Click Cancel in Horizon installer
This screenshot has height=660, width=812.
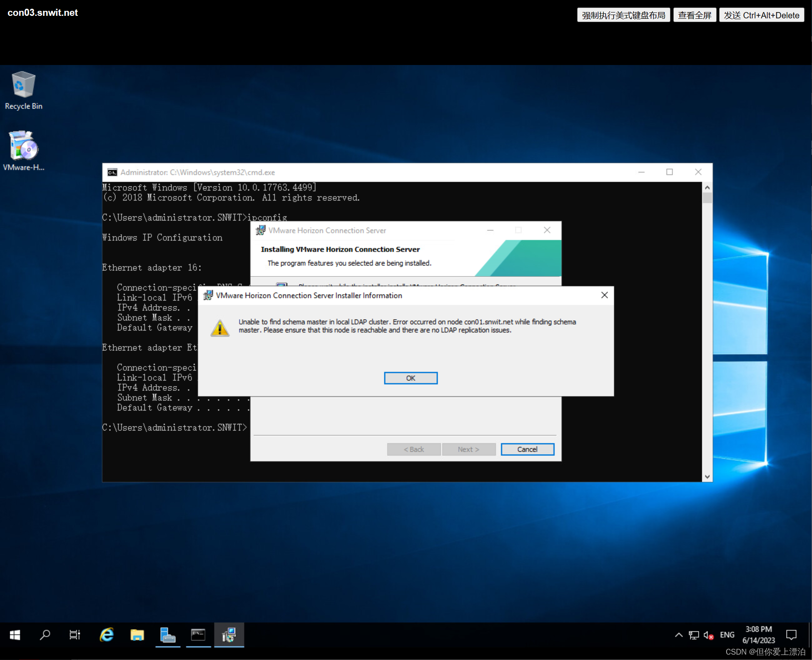(x=527, y=449)
